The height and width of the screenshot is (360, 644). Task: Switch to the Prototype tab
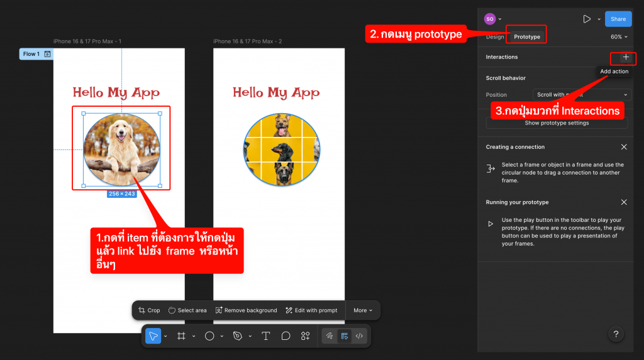526,37
